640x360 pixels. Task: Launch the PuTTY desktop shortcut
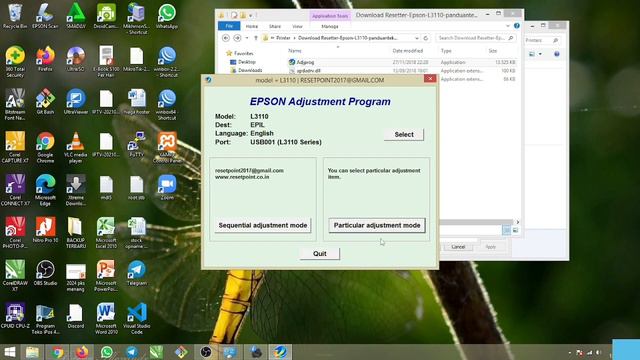click(x=136, y=144)
